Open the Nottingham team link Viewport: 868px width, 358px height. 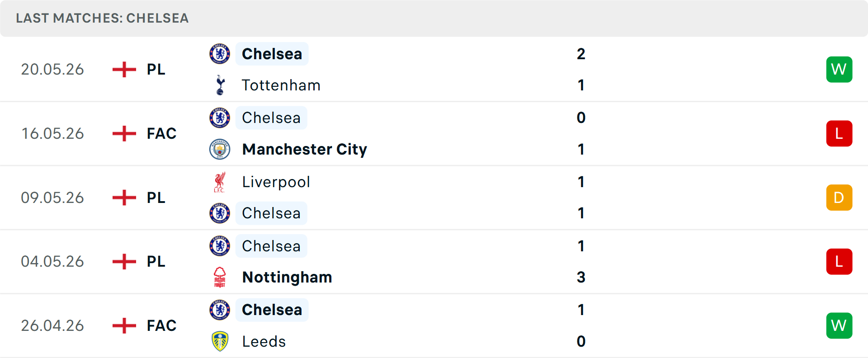point(287,277)
